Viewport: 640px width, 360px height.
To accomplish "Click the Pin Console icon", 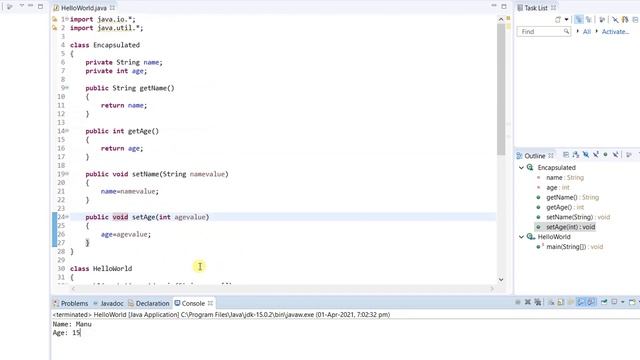I will tap(604, 302).
